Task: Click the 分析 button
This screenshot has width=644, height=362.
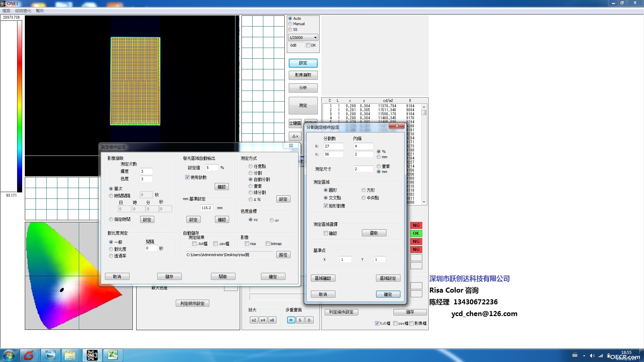Action: [303, 88]
